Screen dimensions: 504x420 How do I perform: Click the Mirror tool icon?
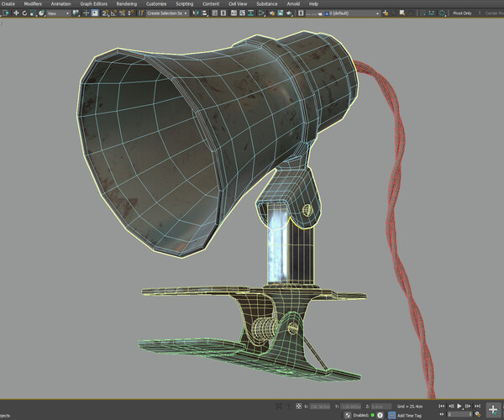pyautogui.click(x=195, y=13)
